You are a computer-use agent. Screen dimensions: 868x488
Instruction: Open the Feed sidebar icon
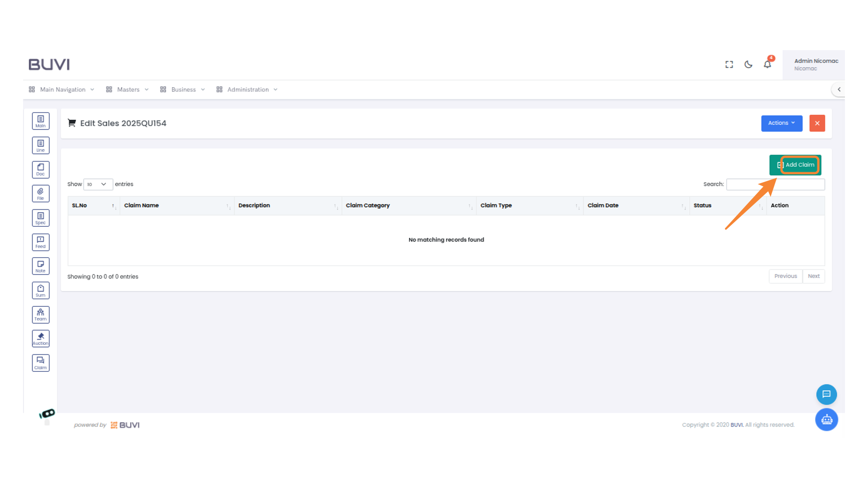pyautogui.click(x=41, y=242)
